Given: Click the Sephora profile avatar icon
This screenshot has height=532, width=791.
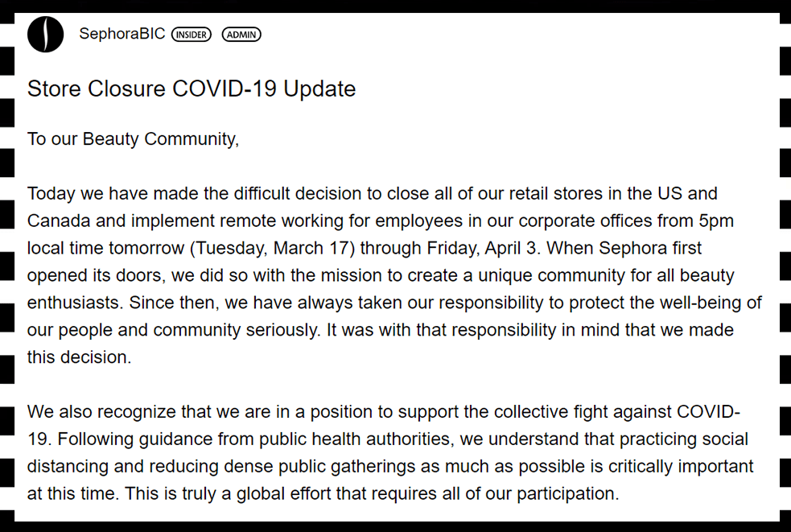Looking at the screenshot, I should 45,35.
